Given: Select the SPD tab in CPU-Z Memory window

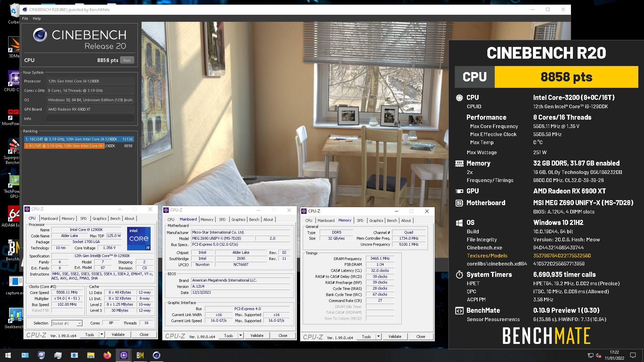Looking at the screenshot, I should pyautogui.click(x=360, y=221).
